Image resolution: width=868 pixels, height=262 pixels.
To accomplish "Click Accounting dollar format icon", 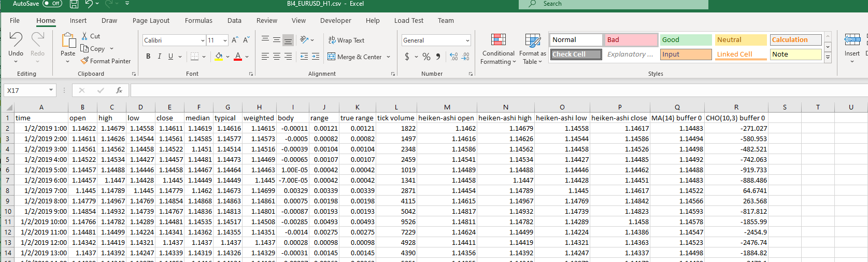I will (x=407, y=56).
